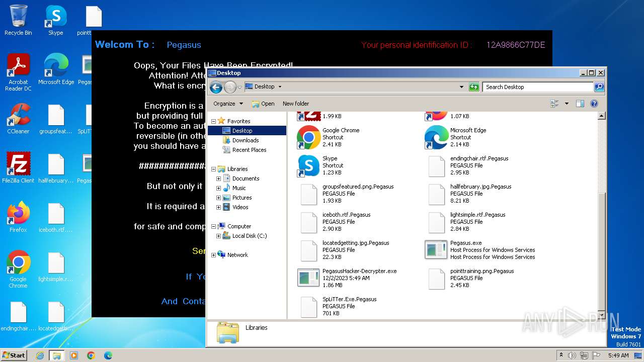The height and width of the screenshot is (362, 644).
Task: Open Windows Media Player taskbar icon
Action: point(74,355)
